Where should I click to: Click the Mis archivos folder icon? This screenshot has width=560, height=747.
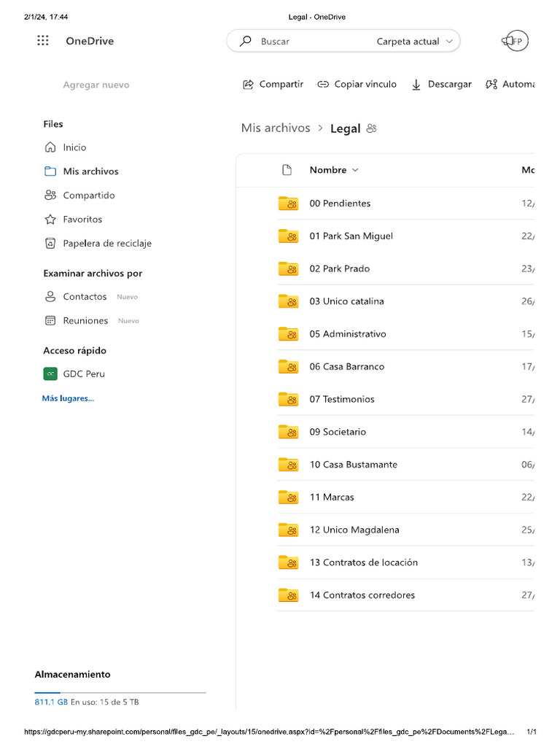(x=50, y=171)
